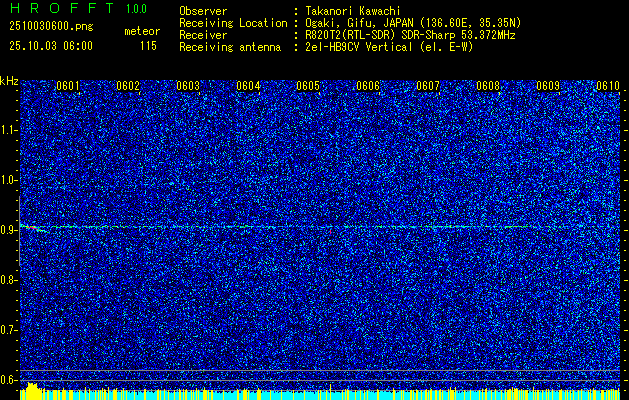This screenshot has height=400, width=629.
Task: Click the kHz axis unit label
Action: [x=9, y=81]
